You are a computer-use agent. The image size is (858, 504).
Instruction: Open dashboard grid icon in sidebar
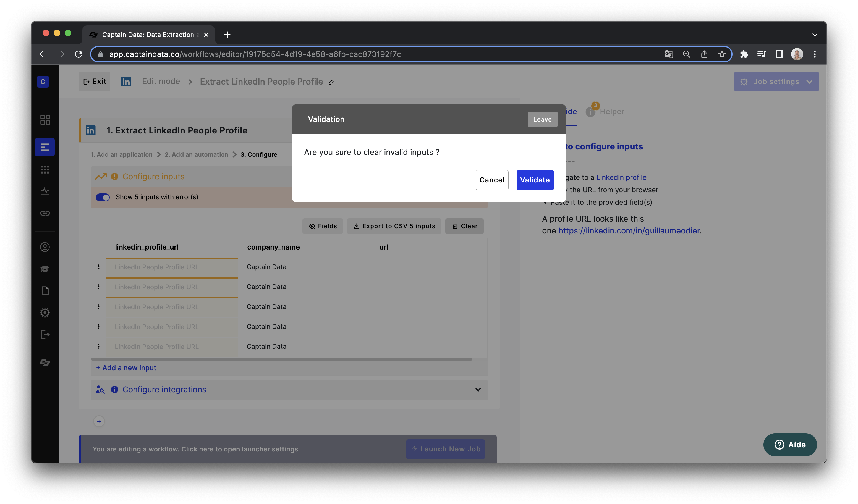tap(45, 120)
